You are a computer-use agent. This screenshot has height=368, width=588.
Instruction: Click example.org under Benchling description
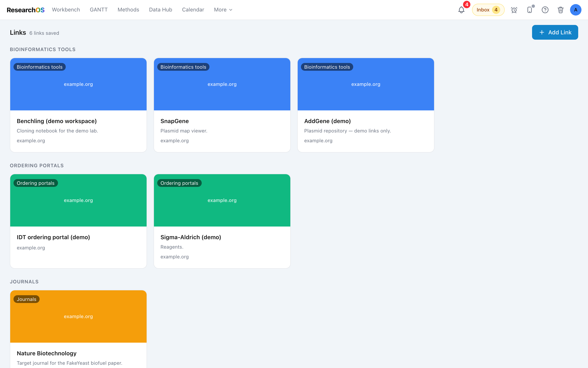pyautogui.click(x=31, y=140)
